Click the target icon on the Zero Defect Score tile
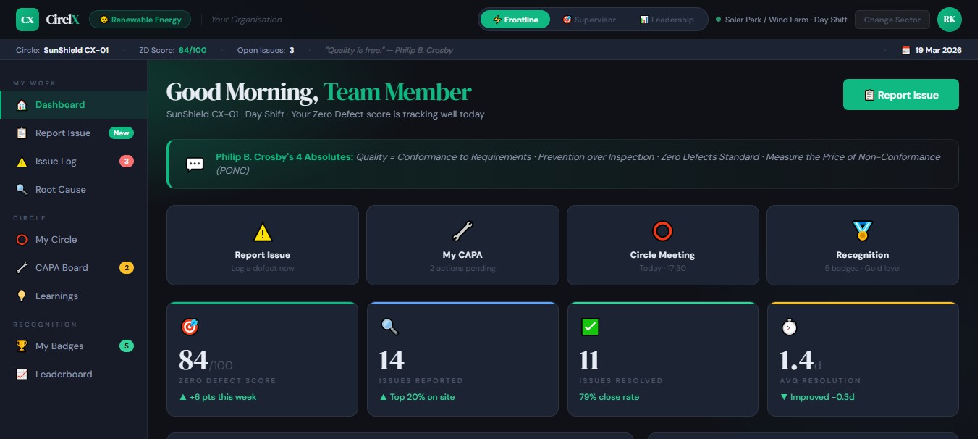Viewport: 980px width, 439px height. tap(190, 327)
